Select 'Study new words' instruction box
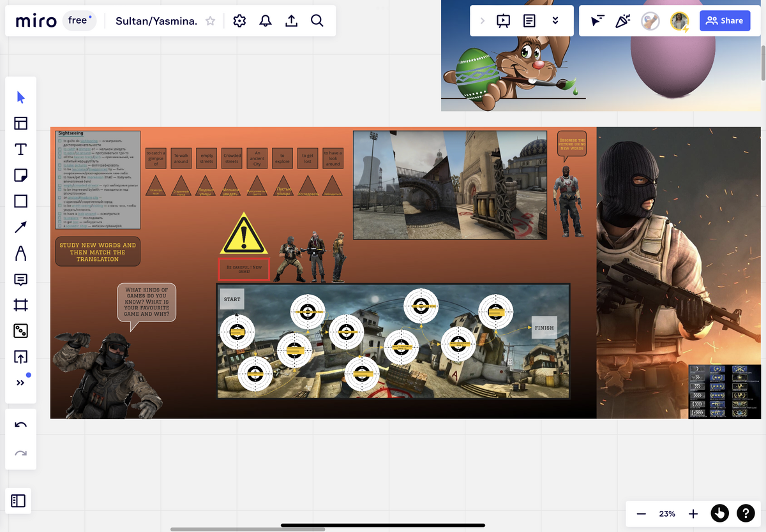Viewport: 766px width, 532px height. (98, 251)
